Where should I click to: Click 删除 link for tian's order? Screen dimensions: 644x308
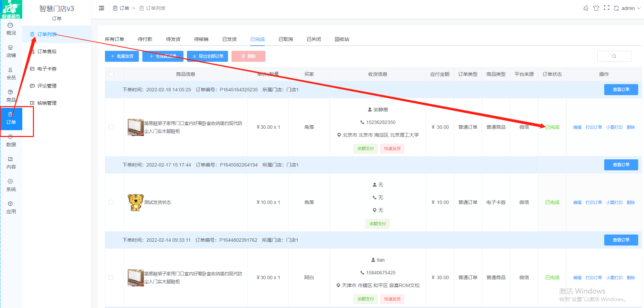point(631,278)
